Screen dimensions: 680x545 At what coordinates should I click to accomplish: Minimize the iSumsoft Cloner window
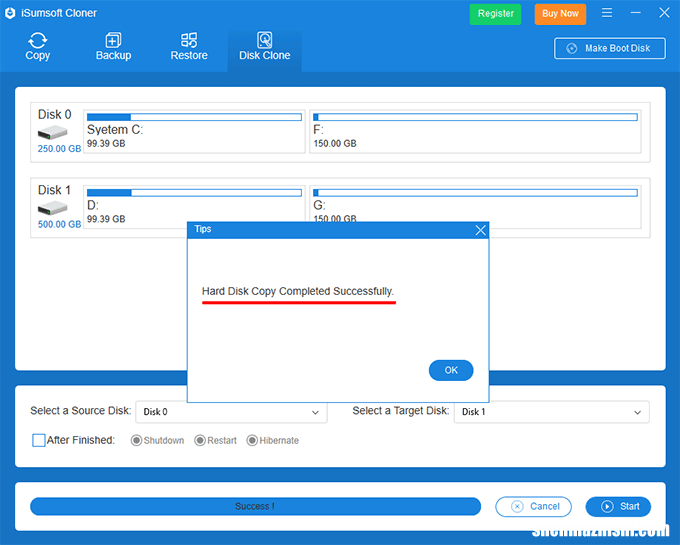[636, 13]
